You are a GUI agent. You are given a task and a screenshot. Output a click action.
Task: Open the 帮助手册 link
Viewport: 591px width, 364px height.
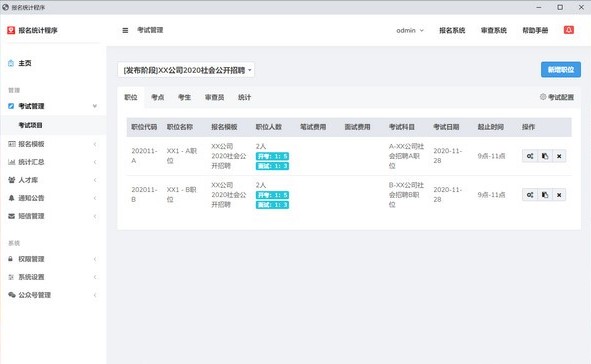(535, 30)
